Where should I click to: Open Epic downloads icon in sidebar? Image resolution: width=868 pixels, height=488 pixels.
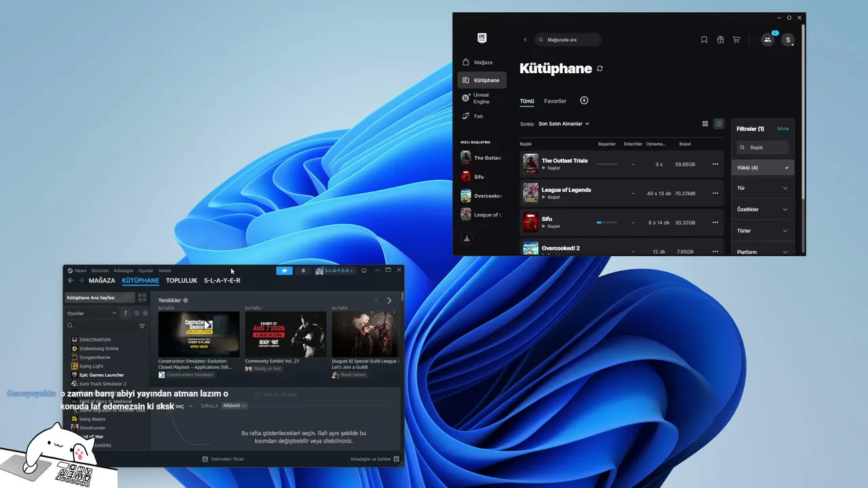[x=467, y=239]
